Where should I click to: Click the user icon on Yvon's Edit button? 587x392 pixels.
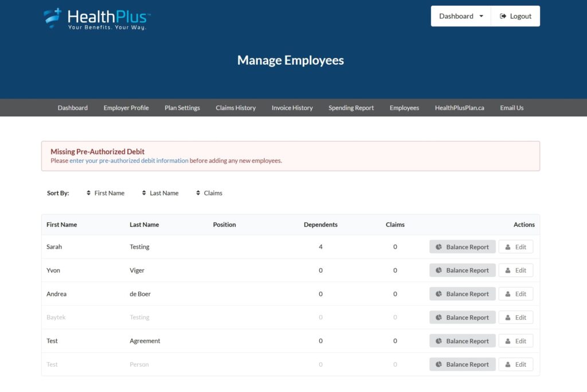pos(508,271)
